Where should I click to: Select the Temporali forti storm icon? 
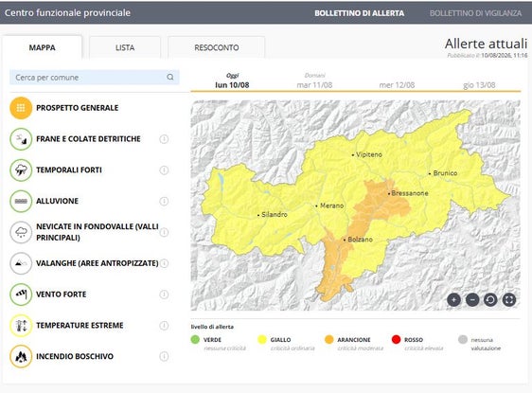21,170
